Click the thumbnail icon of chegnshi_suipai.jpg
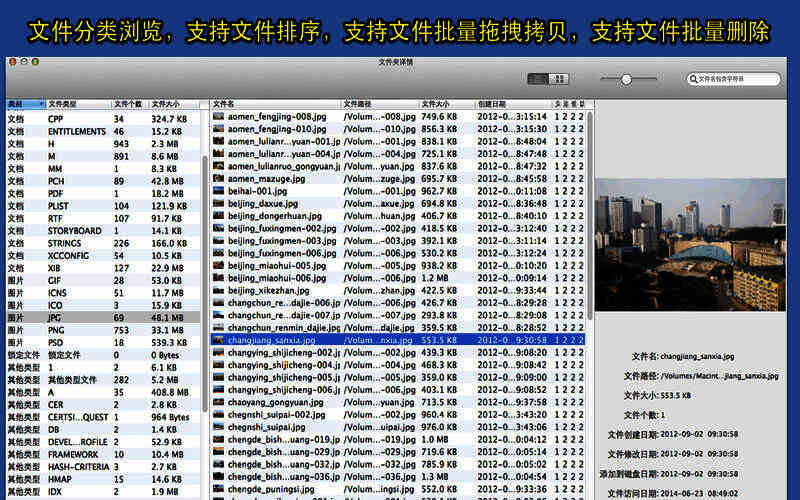 [x=219, y=427]
